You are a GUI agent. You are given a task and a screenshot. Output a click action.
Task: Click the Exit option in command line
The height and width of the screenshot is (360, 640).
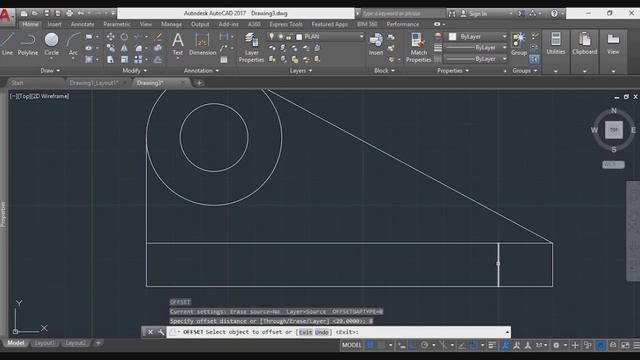pos(305,332)
